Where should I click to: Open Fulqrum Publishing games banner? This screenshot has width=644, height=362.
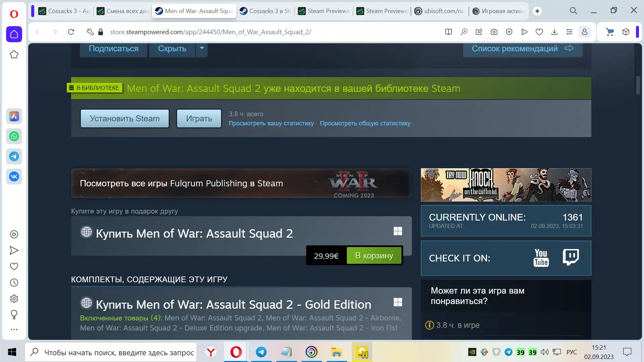[241, 183]
